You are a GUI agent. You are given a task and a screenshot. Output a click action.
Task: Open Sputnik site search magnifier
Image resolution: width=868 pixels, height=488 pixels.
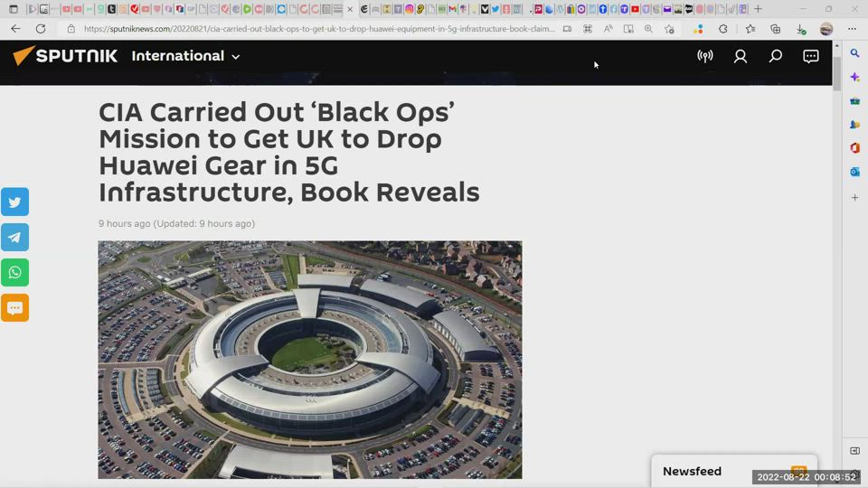click(776, 56)
